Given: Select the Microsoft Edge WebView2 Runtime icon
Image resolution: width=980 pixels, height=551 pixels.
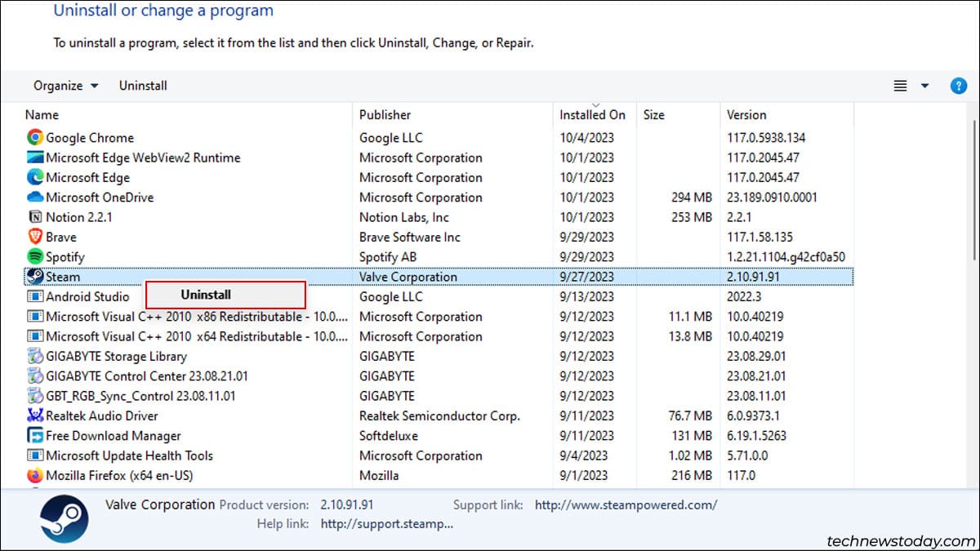Looking at the screenshot, I should tap(35, 158).
